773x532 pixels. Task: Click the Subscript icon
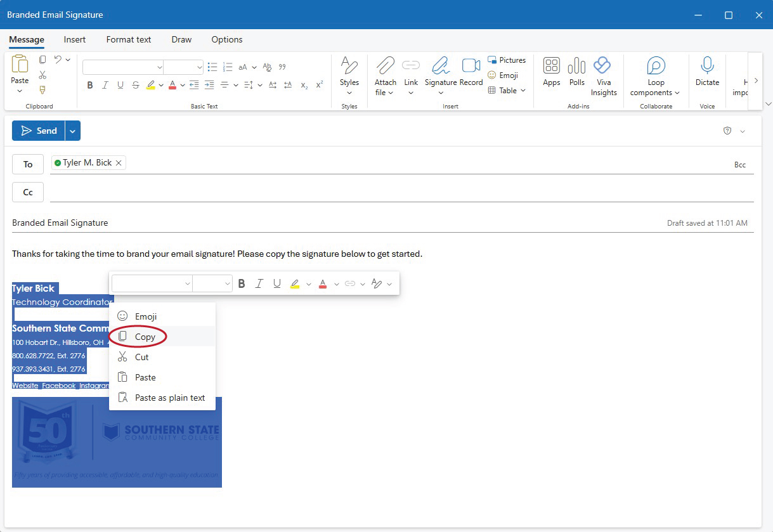point(304,85)
